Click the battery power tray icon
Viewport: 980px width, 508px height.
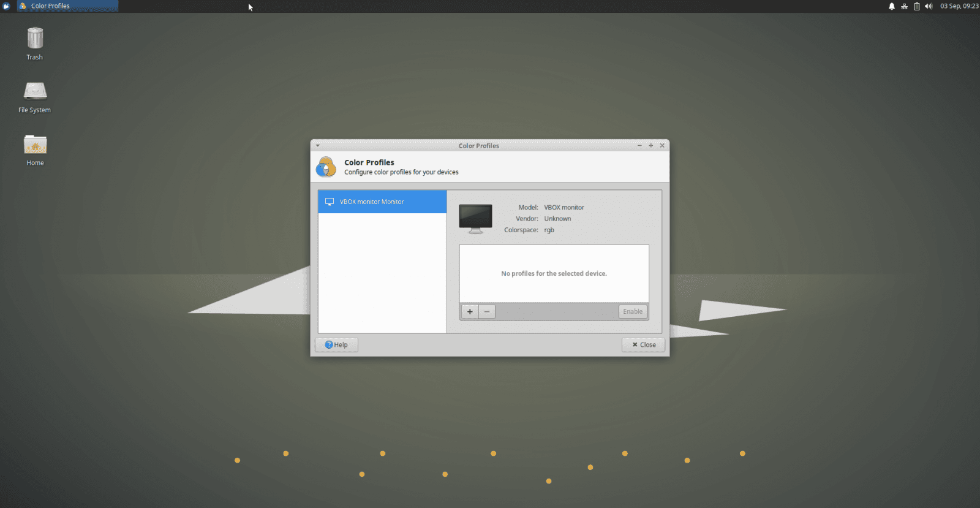917,6
